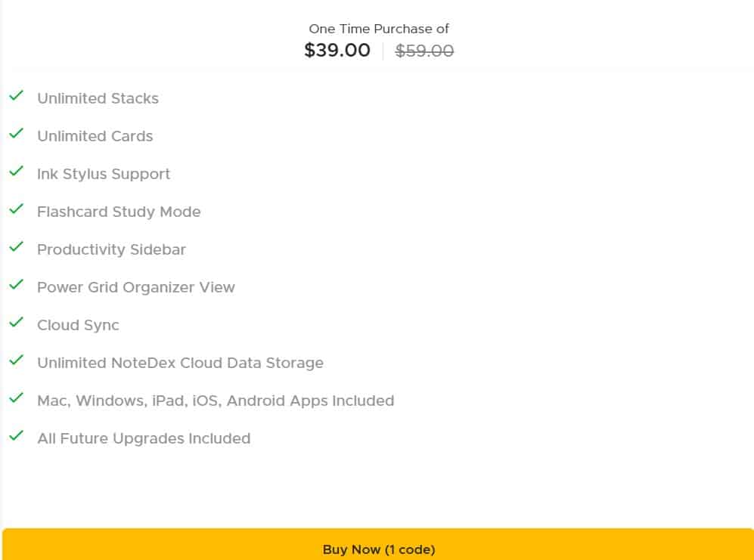754x560 pixels.
Task: Select the Ink Stylus Support text
Action: tap(104, 174)
